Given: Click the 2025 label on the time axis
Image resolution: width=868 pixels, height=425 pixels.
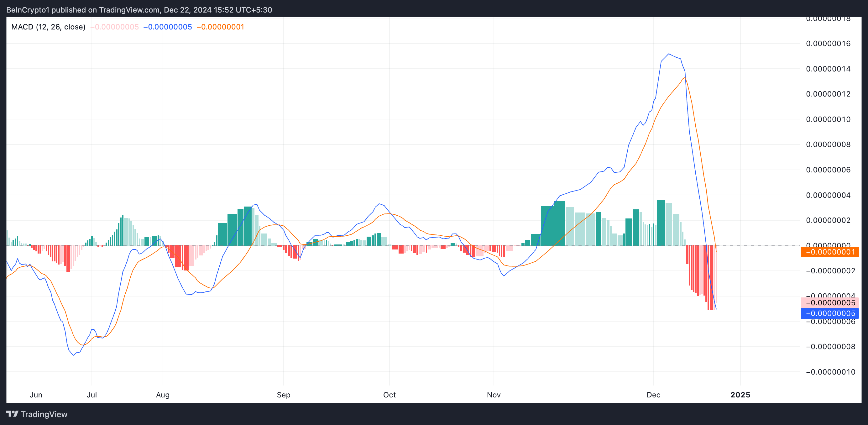Looking at the screenshot, I should pyautogui.click(x=740, y=395).
